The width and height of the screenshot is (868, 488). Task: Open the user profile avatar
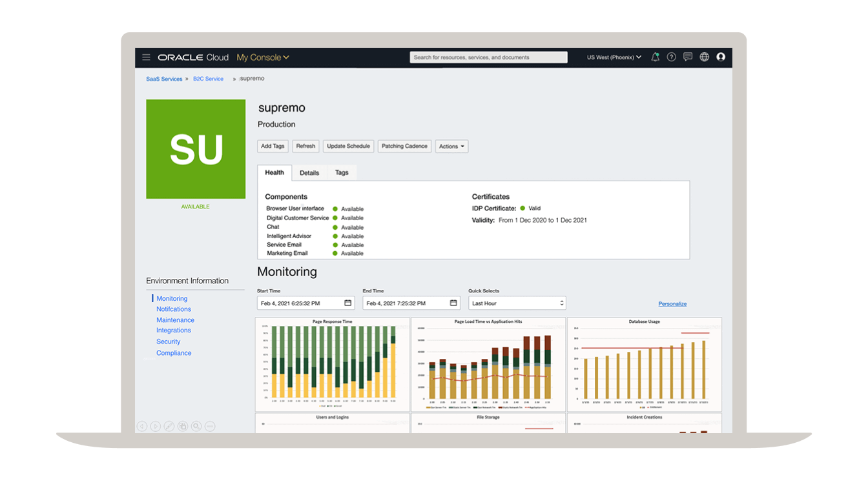pos(721,57)
